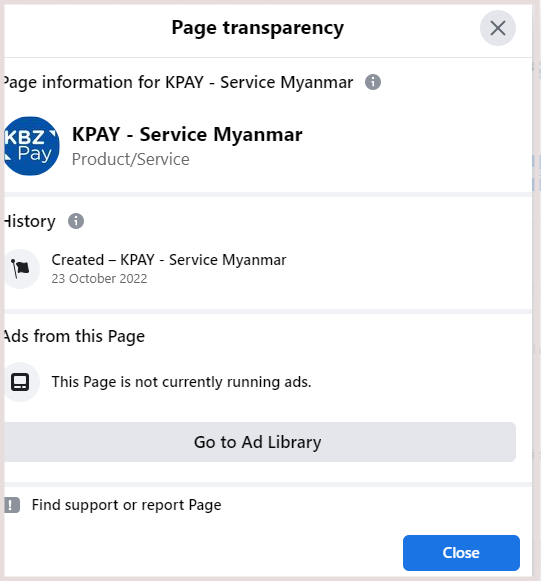Go to Ad Library
This screenshot has width=541, height=581.
point(259,442)
